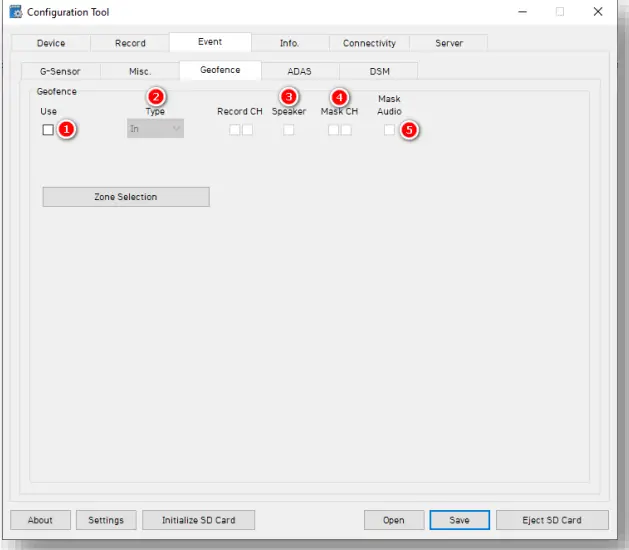
Task: Toggle the first Record CH checkbox
Action: 235,130
